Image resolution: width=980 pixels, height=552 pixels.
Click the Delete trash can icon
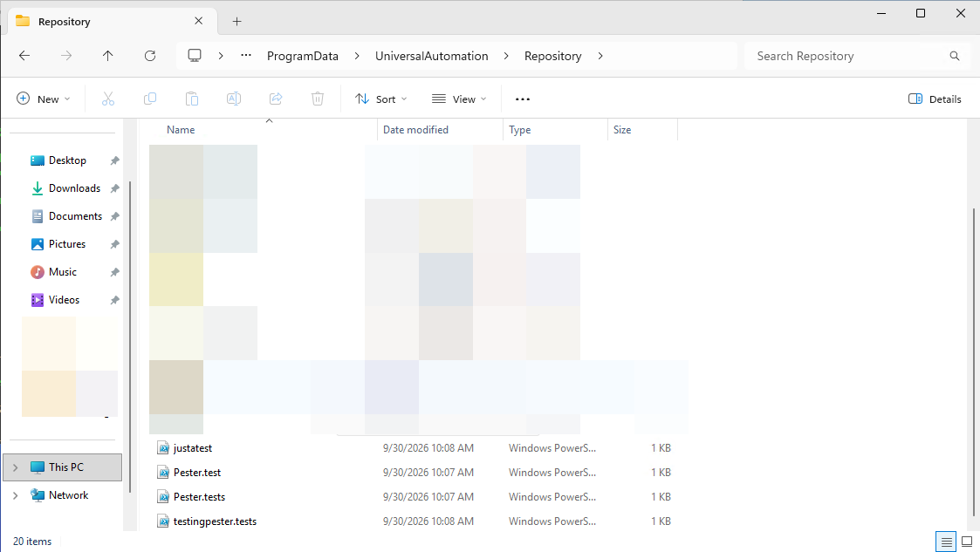[x=318, y=99]
